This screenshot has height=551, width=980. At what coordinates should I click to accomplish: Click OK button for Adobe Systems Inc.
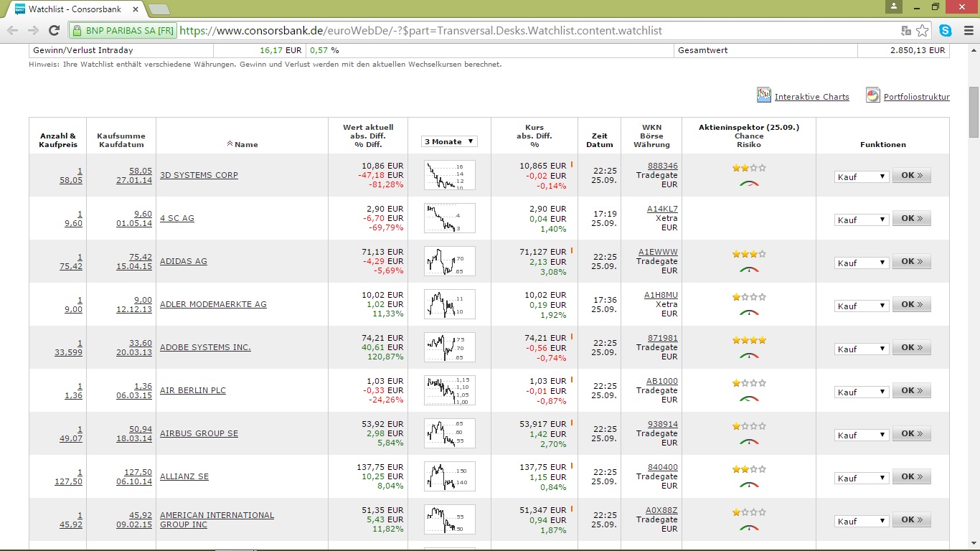tap(911, 348)
